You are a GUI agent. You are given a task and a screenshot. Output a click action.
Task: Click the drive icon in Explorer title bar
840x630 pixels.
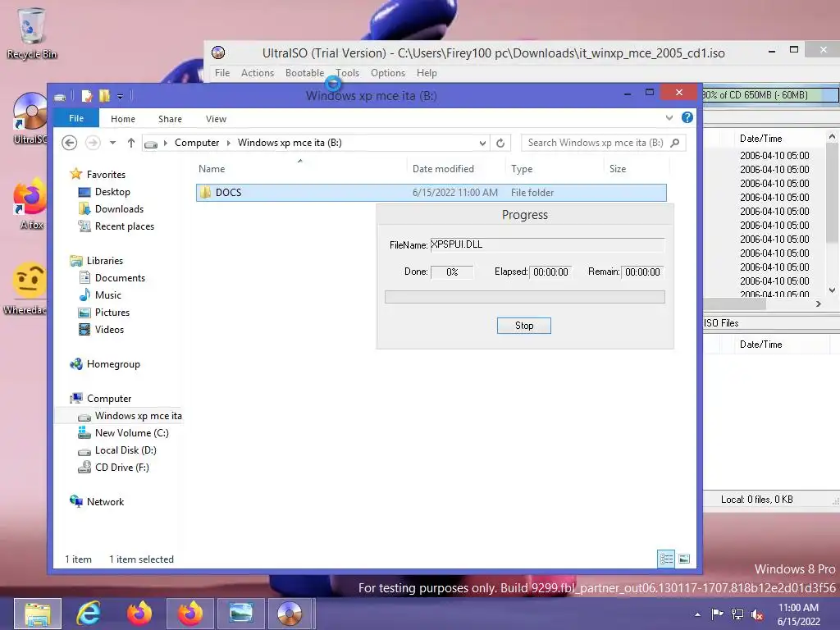pyautogui.click(x=60, y=97)
